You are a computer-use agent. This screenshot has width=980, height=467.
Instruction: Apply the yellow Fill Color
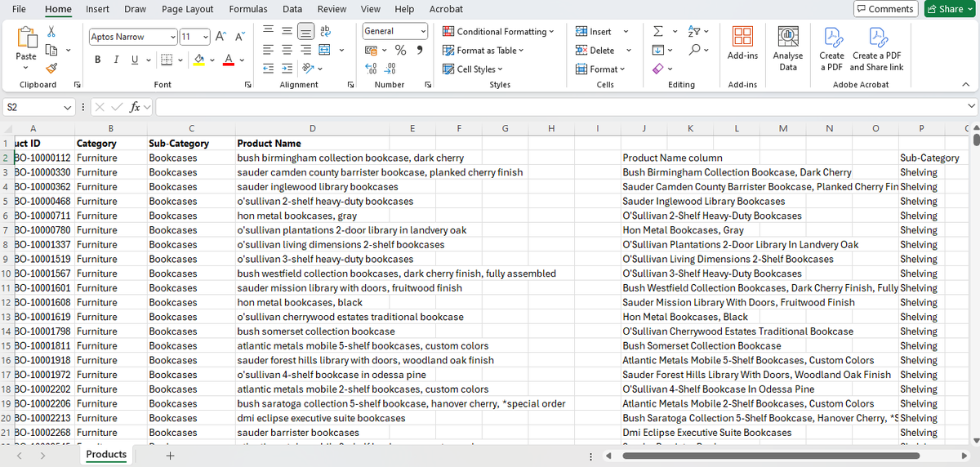click(x=198, y=60)
